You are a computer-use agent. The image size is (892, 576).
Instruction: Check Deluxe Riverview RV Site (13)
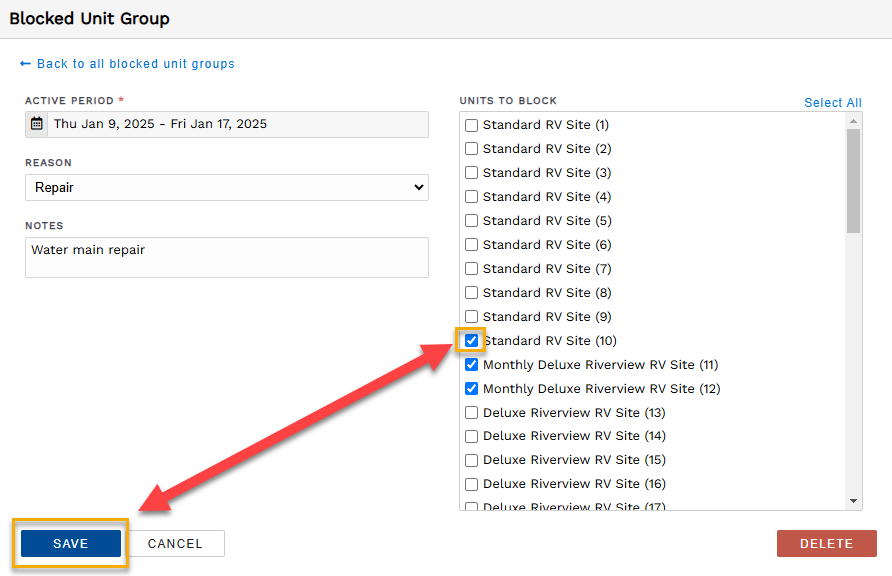(x=472, y=413)
